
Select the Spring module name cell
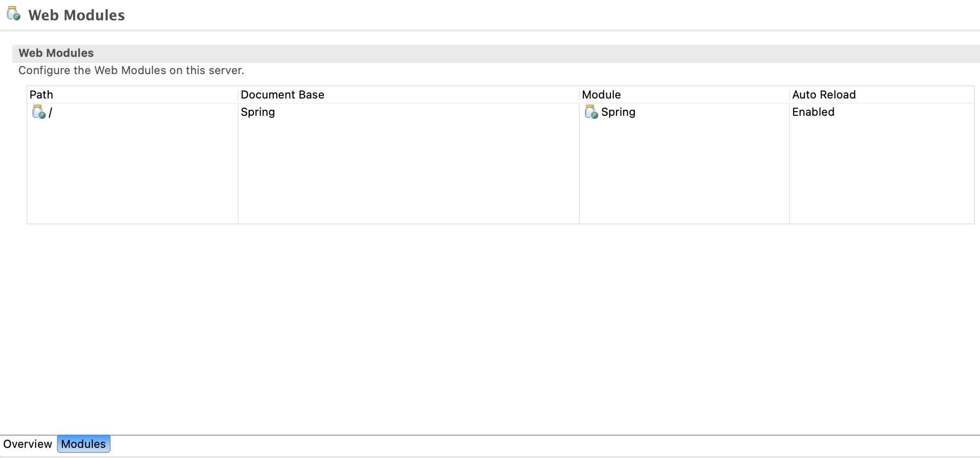point(684,112)
